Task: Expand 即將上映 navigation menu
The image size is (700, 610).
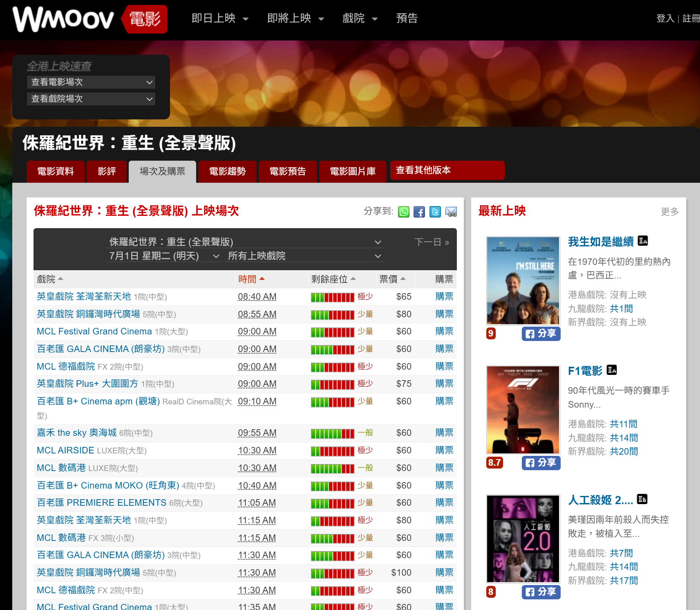Action: pyautogui.click(x=295, y=18)
